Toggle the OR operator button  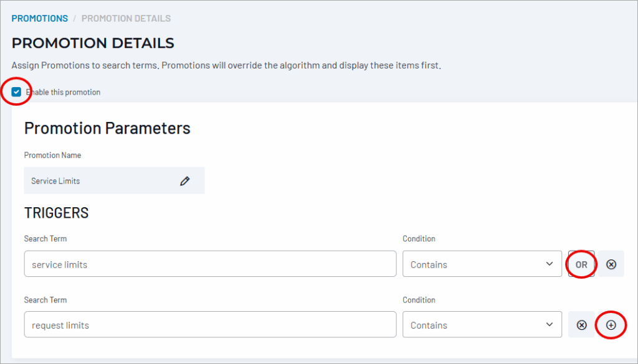point(581,264)
